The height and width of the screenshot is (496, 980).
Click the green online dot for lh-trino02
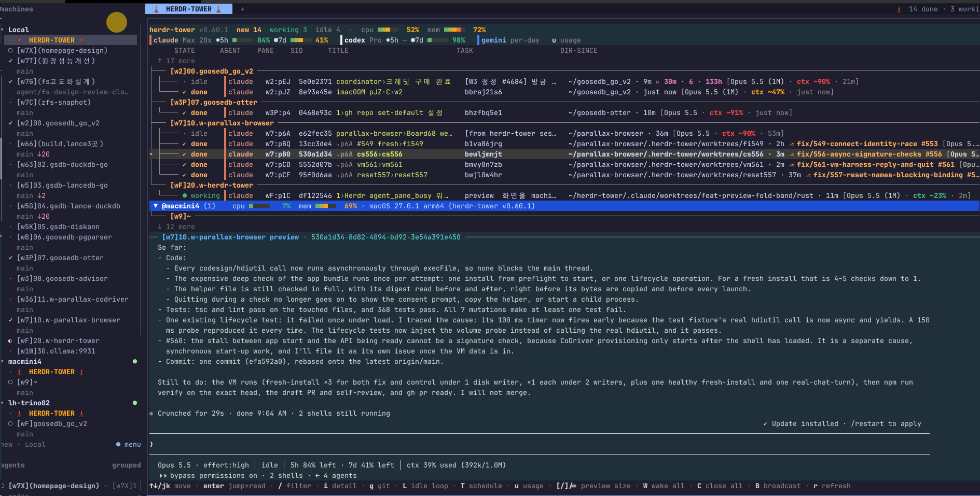point(135,403)
